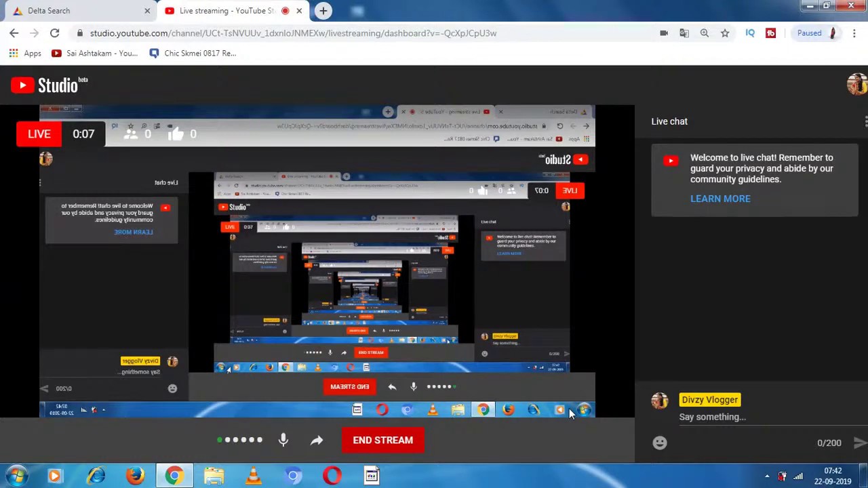Viewport: 868px width, 488px height.
Task: Open a new browser tab
Action: [x=323, y=11]
